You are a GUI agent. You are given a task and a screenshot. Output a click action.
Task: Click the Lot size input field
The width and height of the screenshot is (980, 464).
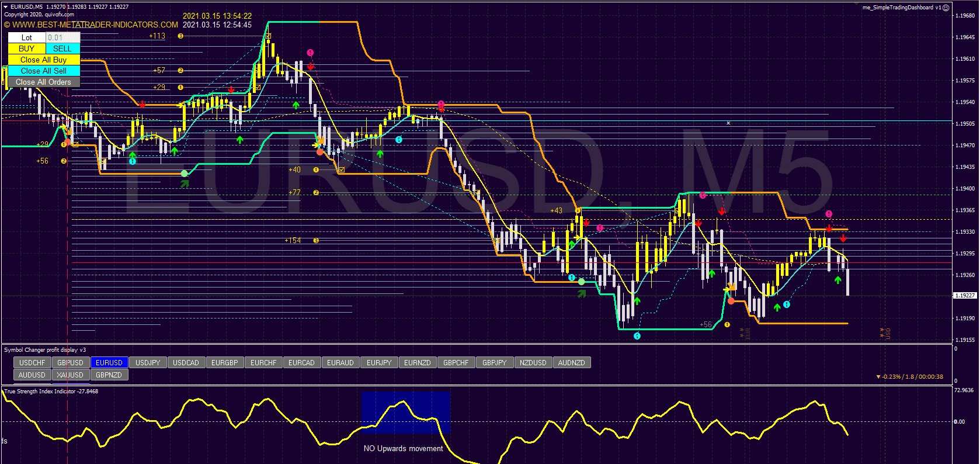tap(62, 37)
